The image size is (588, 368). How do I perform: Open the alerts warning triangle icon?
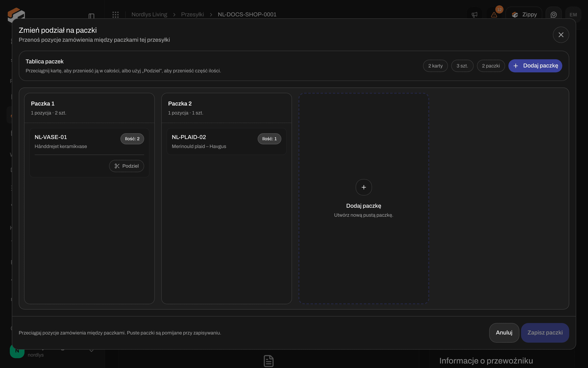point(494,15)
